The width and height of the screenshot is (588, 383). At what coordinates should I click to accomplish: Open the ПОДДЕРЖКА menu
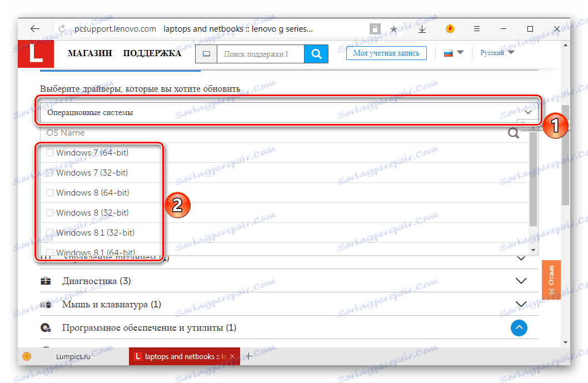(152, 53)
